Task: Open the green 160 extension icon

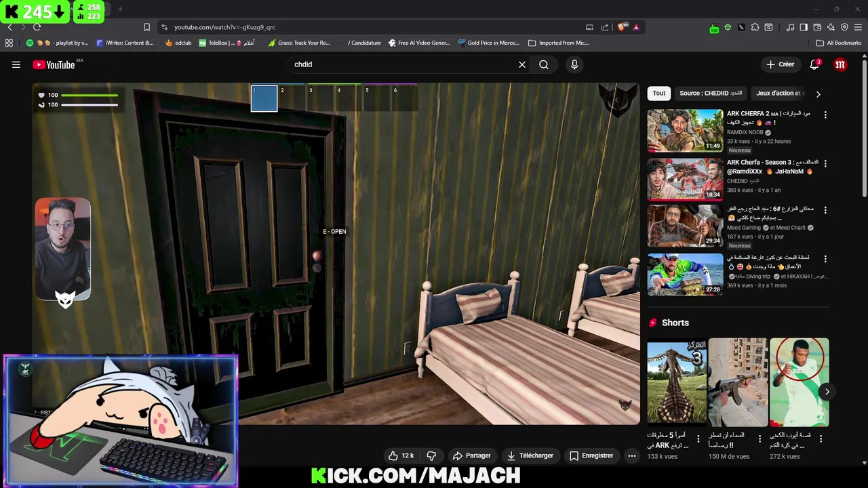Action: [714, 28]
